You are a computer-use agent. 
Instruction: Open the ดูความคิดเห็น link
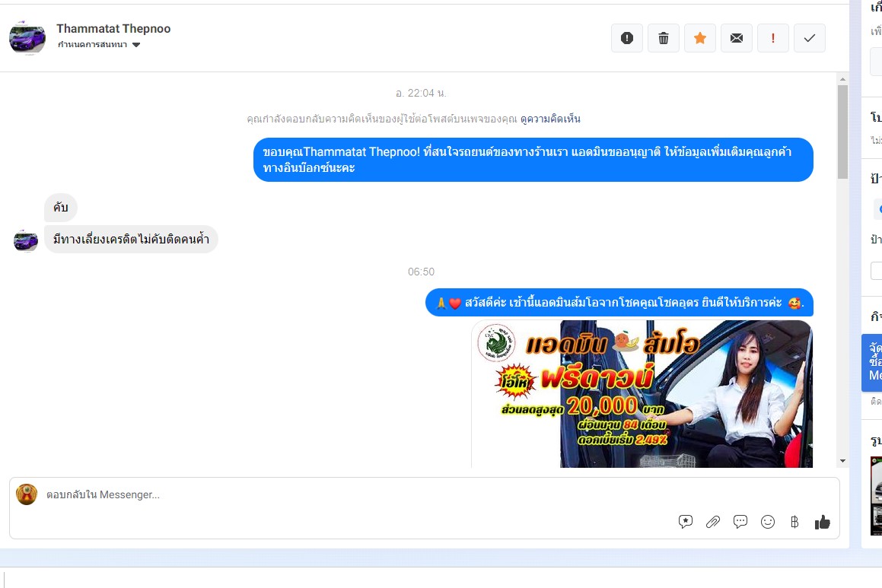tap(550, 119)
